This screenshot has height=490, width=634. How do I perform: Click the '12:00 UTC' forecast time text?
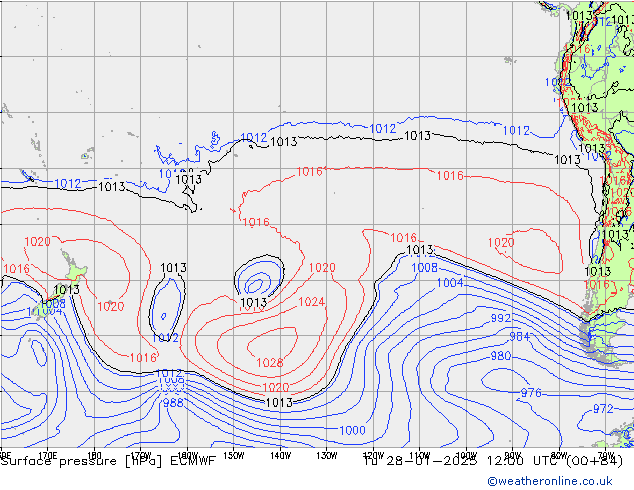[x=524, y=461]
